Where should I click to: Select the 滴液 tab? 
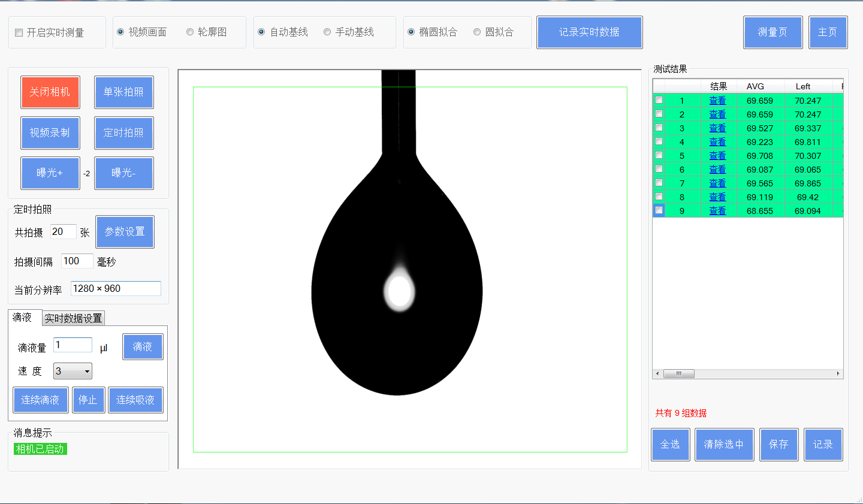click(x=23, y=318)
